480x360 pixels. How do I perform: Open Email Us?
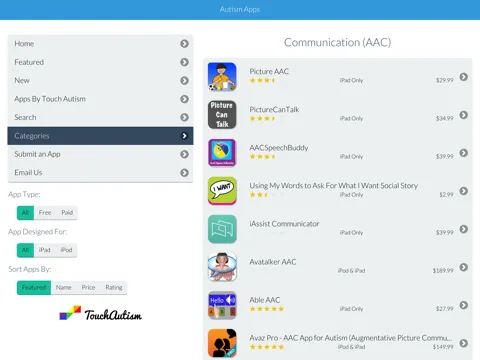[100, 173]
